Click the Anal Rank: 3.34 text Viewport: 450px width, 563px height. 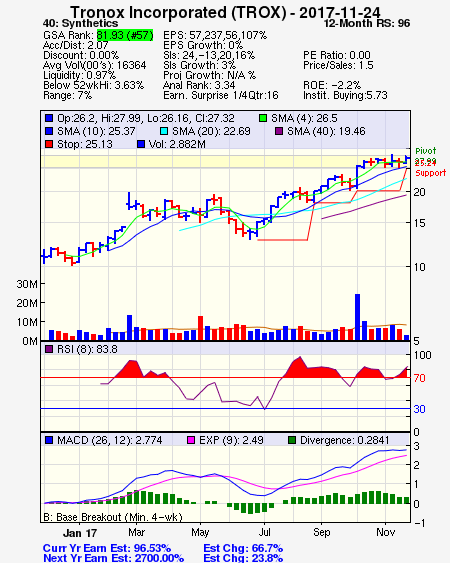point(199,85)
